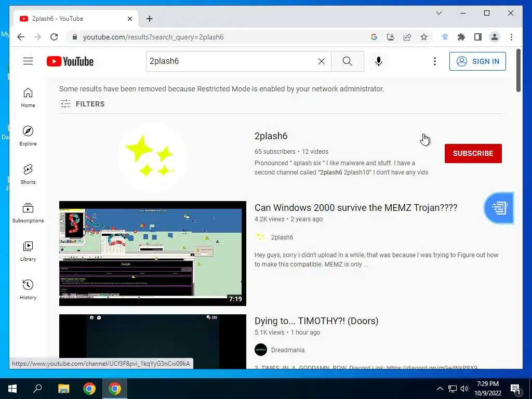Reload the page with refresh icon

54,37
